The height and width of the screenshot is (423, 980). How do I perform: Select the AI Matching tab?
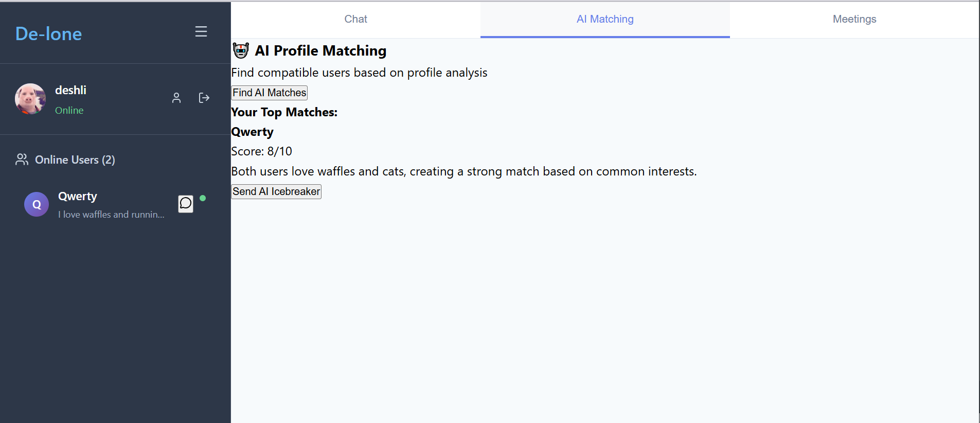coord(605,20)
